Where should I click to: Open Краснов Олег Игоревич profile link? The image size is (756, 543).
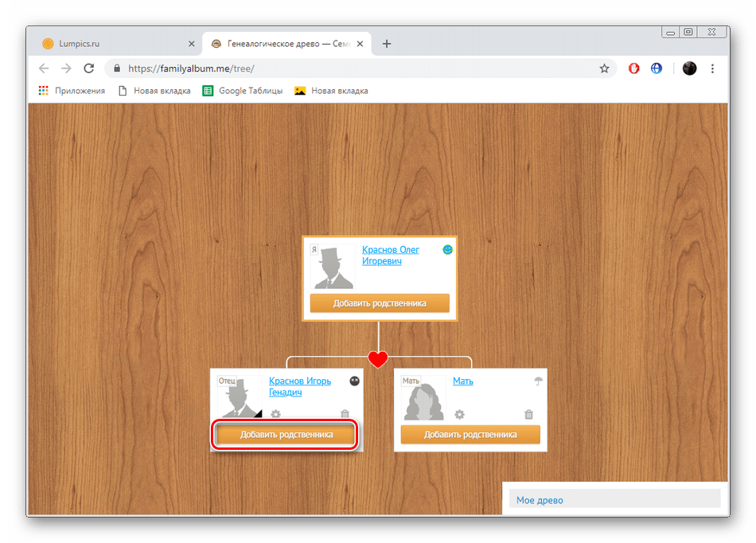pyautogui.click(x=391, y=255)
